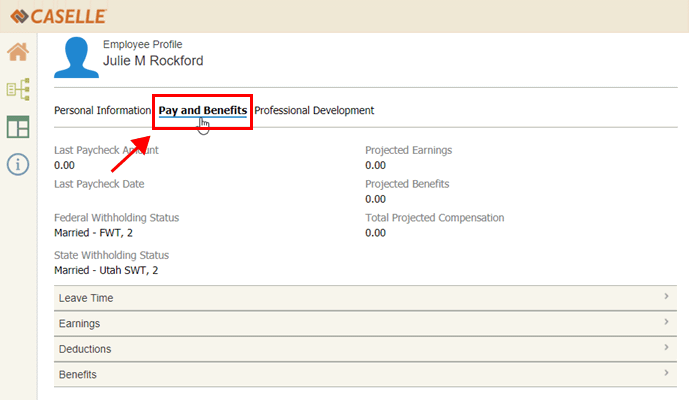Image resolution: width=689 pixels, height=400 pixels.
Task: Switch to the Personal Information tab
Action: 102,111
